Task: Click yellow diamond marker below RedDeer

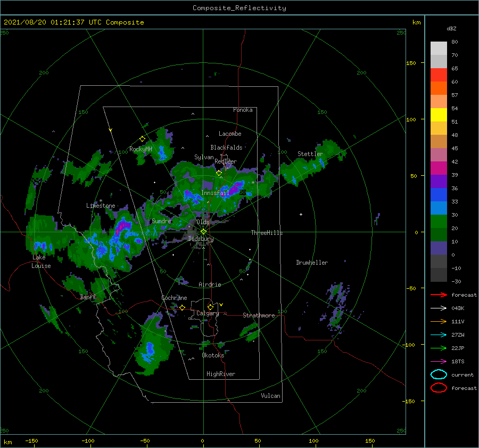Action: click(x=219, y=173)
